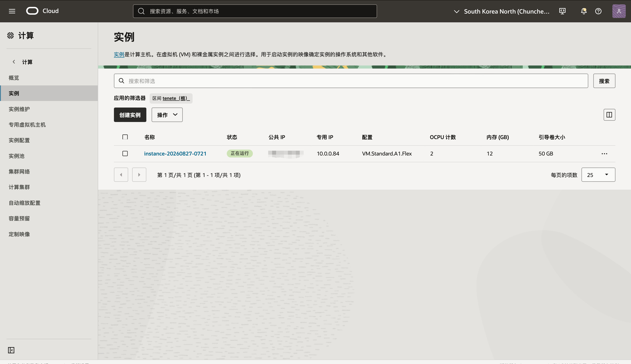Screen dimensions: 631x364
Task: Go to the previous page of results
Action: [x=121, y=175]
